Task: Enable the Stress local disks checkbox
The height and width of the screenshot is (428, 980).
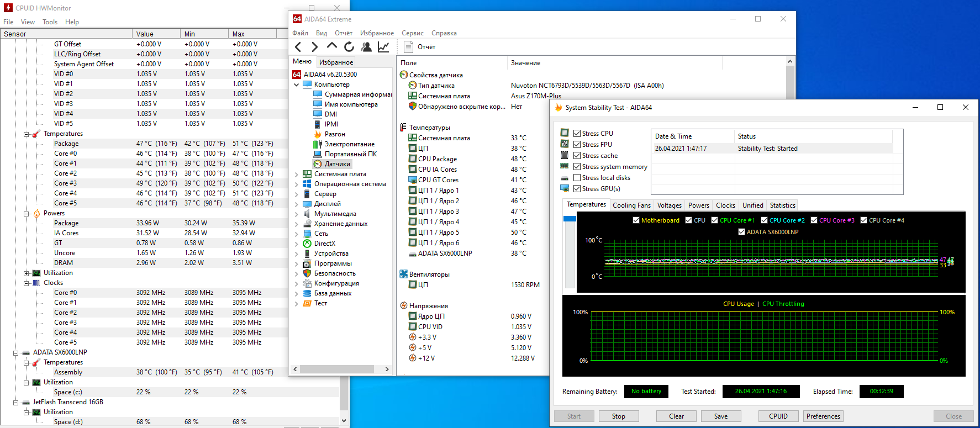Action: tap(577, 177)
